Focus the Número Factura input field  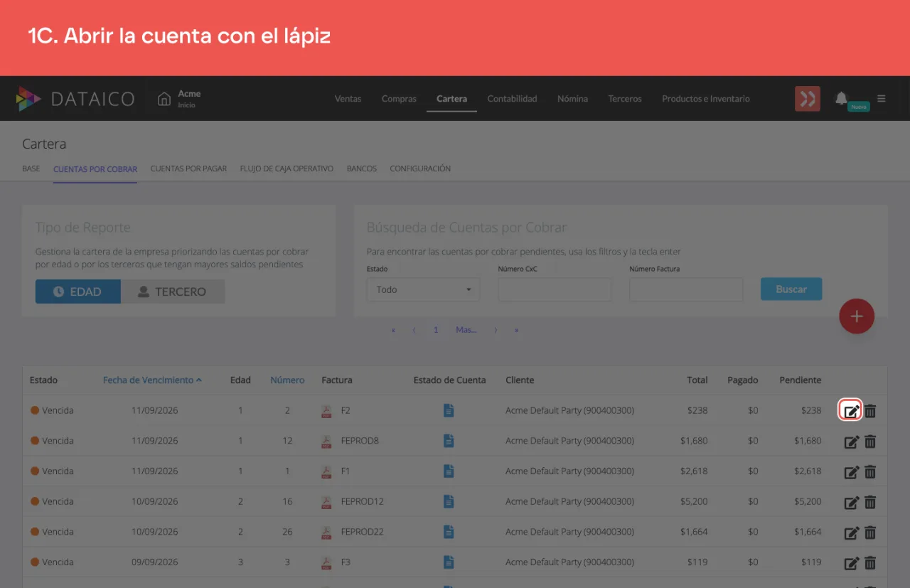[686, 289]
